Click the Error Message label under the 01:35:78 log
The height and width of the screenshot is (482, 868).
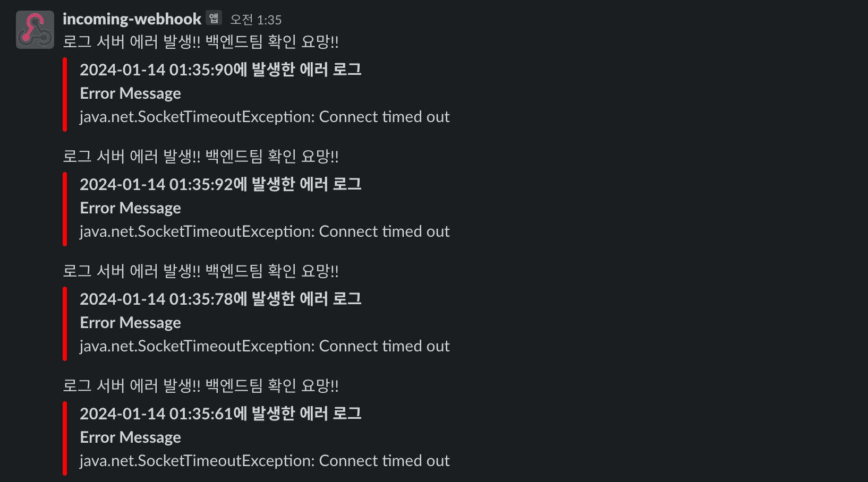pyautogui.click(x=131, y=323)
